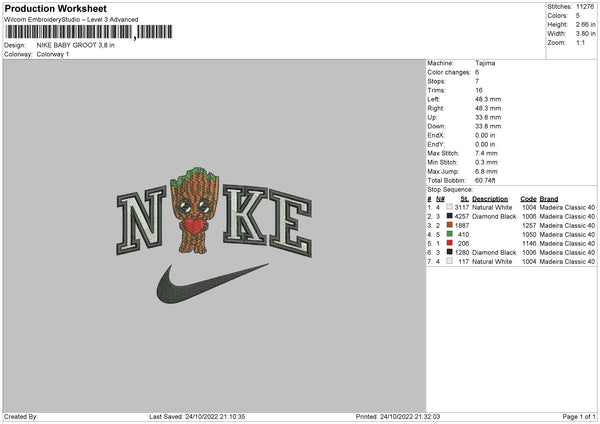The width and height of the screenshot is (600, 424).
Task: Click the Page 1 of 1 indicator
Action: pyautogui.click(x=579, y=417)
